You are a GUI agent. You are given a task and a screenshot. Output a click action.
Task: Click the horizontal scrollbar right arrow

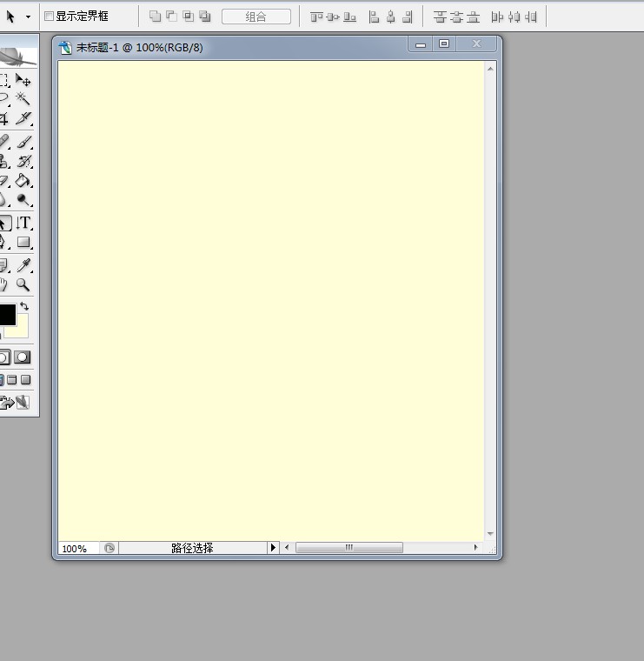pos(475,548)
